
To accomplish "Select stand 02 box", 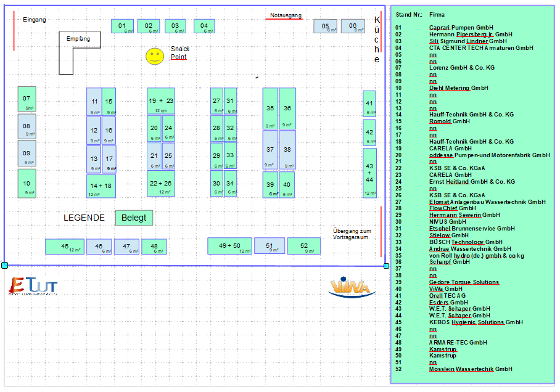I will coord(149,26).
